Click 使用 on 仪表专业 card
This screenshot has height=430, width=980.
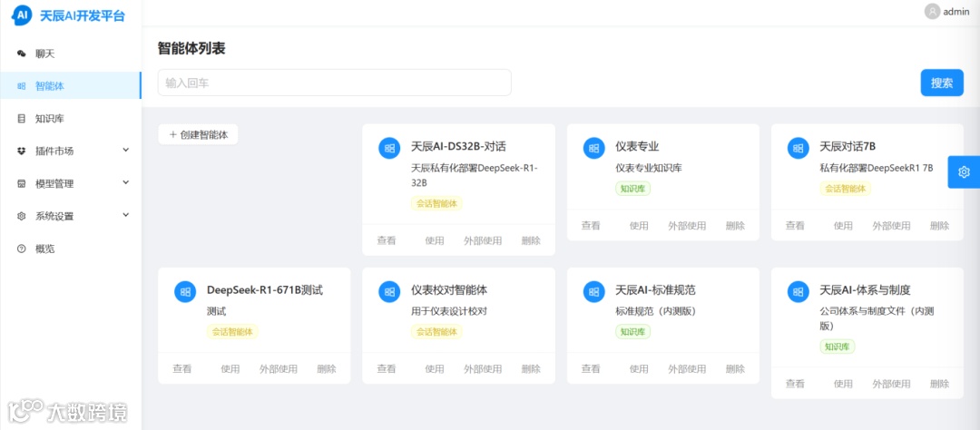[x=639, y=226]
